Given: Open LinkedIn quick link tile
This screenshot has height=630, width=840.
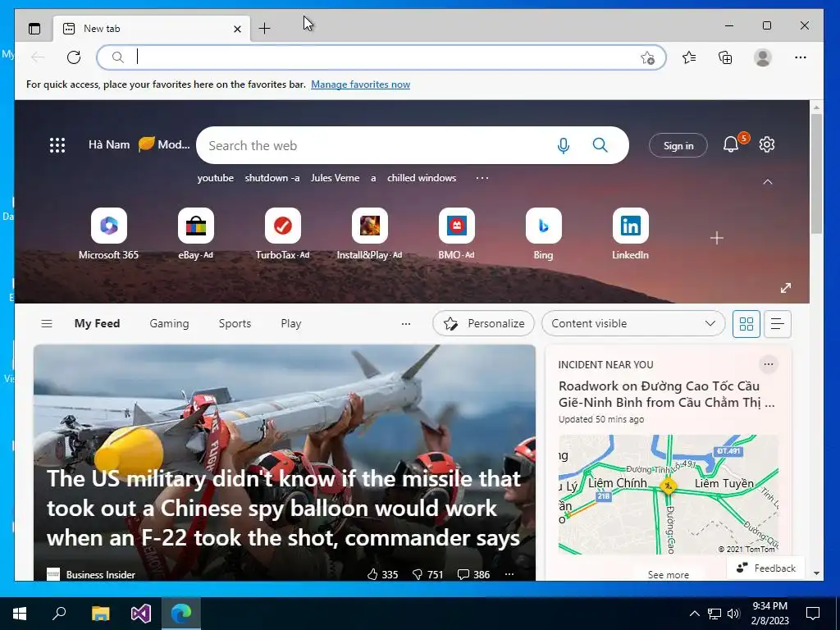Looking at the screenshot, I should coord(631,234).
